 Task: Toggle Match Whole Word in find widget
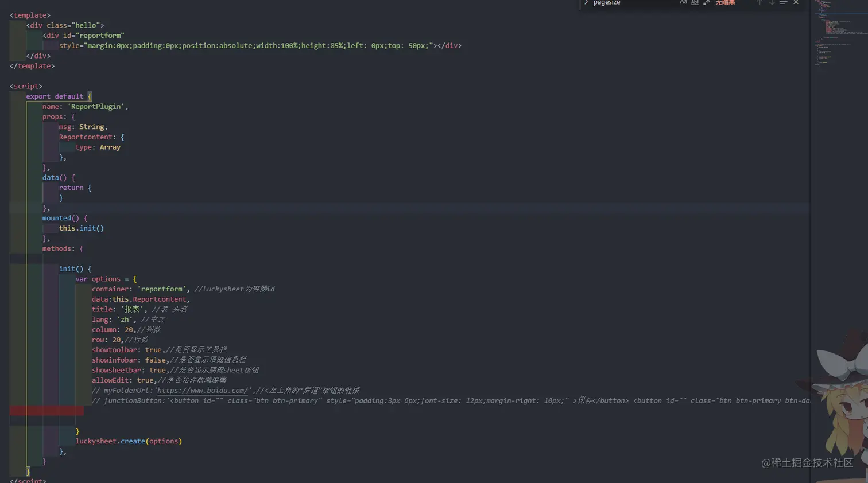point(695,2)
